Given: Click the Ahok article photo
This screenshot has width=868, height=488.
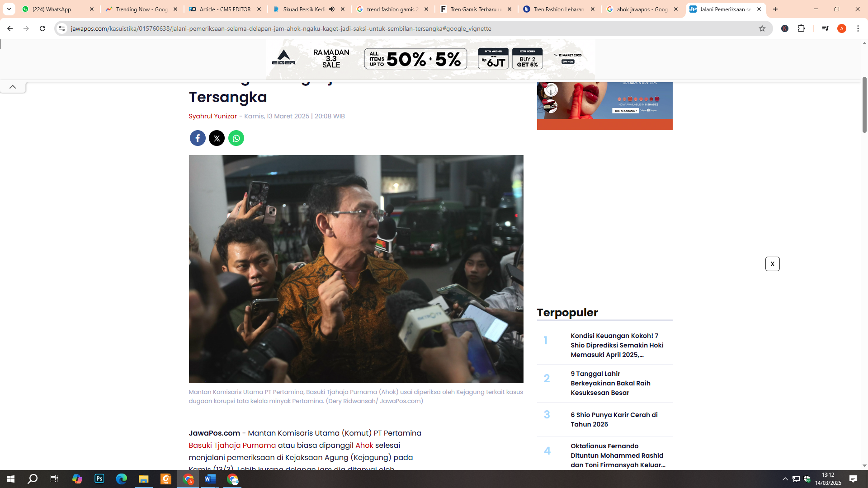Looking at the screenshot, I should point(356,269).
